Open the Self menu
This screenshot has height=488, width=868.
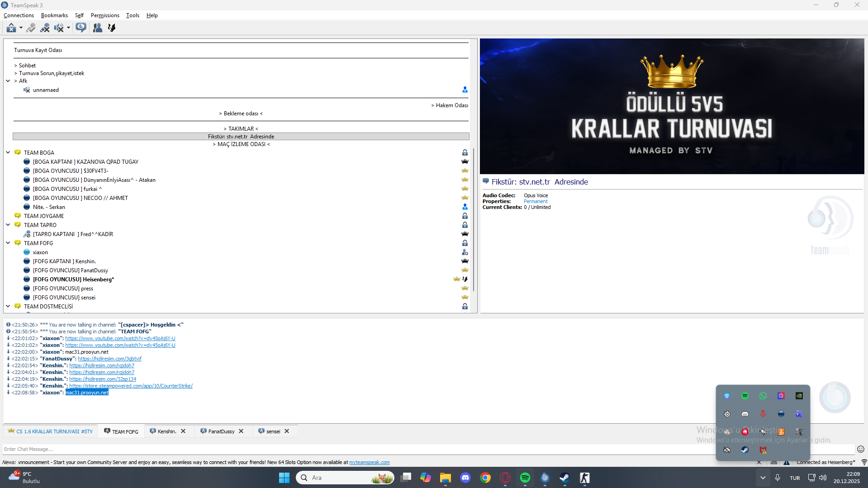pyautogui.click(x=79, y=15)
